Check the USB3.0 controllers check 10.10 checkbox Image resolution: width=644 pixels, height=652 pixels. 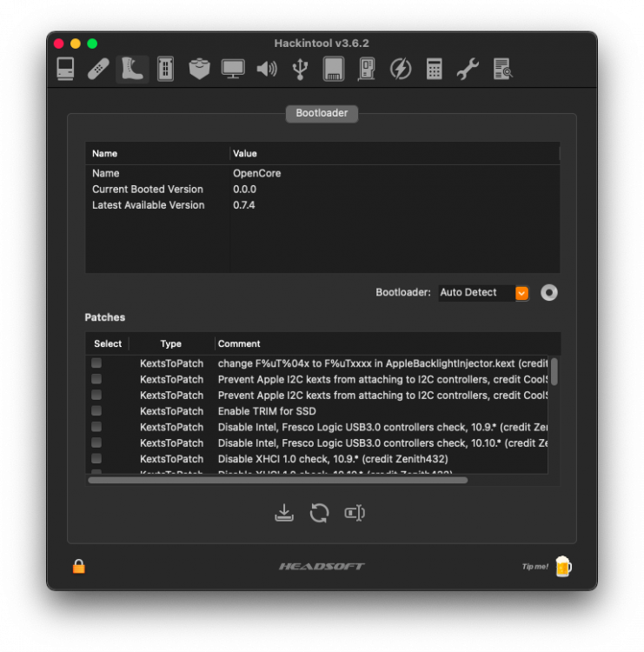96,442
